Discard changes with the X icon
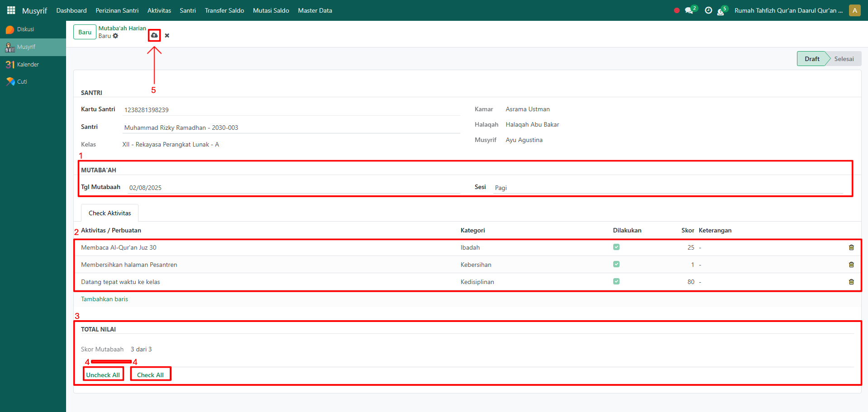This screenshot has height=412, width=868. [167, 36]
